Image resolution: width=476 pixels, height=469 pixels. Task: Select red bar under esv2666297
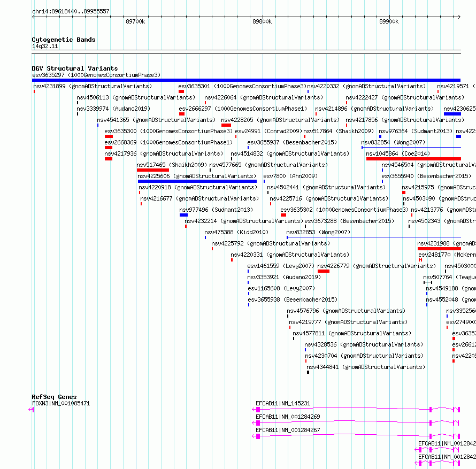[182, 114]
